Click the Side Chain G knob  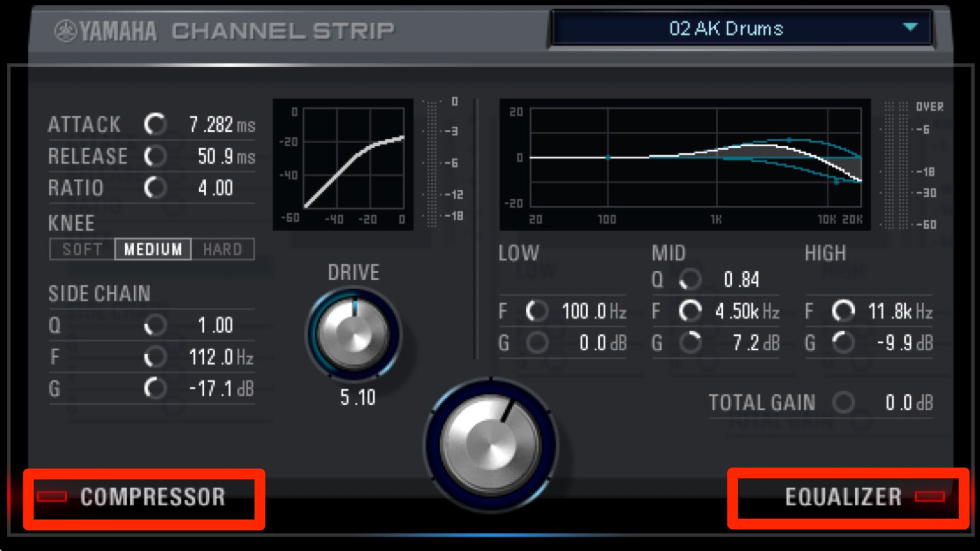click(x=155, y=388)
